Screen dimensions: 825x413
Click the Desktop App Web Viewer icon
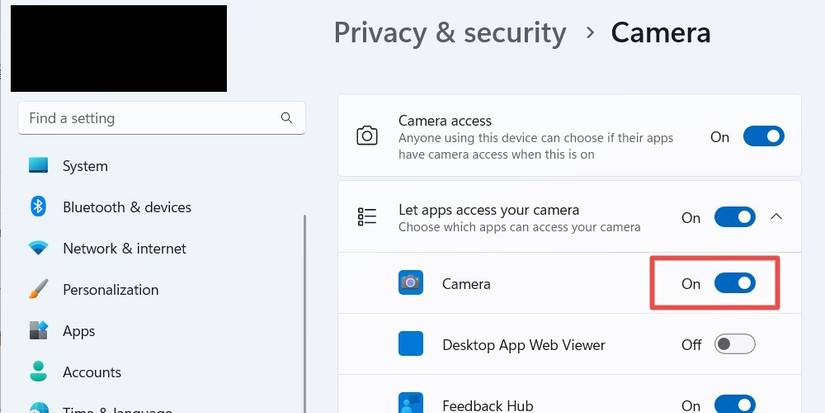[x=410, y=345]
